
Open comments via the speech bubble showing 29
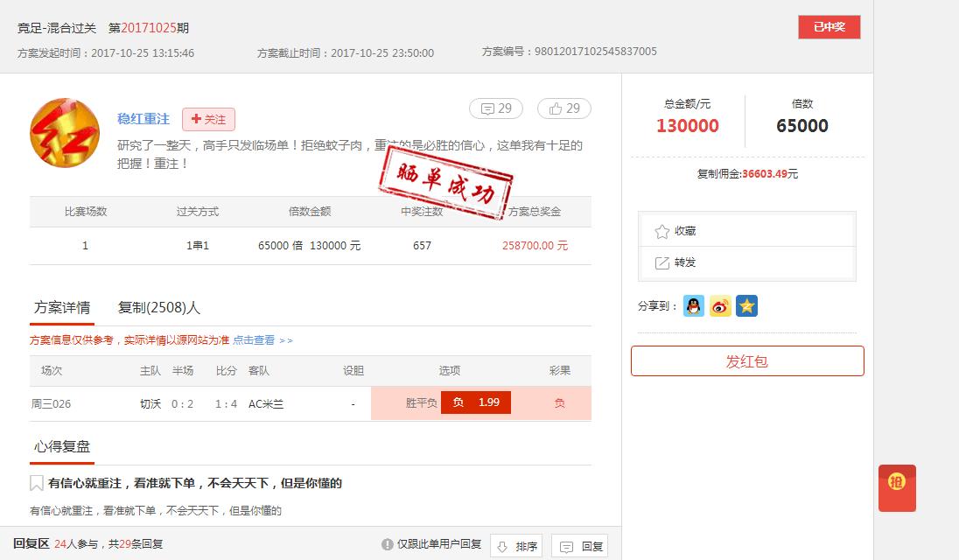[x=496, y=108]
